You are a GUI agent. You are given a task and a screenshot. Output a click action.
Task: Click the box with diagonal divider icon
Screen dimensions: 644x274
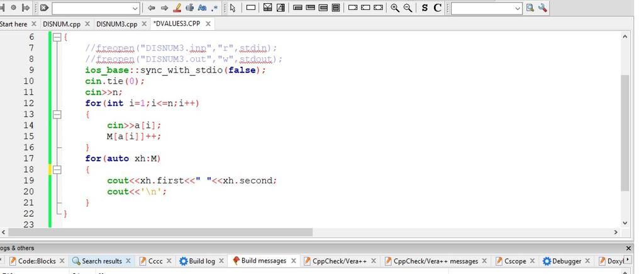281,8
